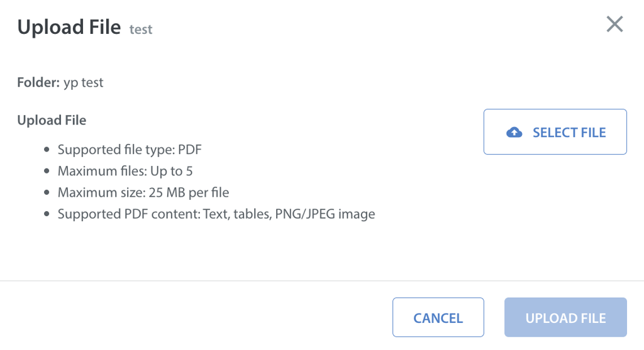Click "Supported file type: PDF" text
Viewport: 644px width, 350px height.
click(x=130, y=150)
